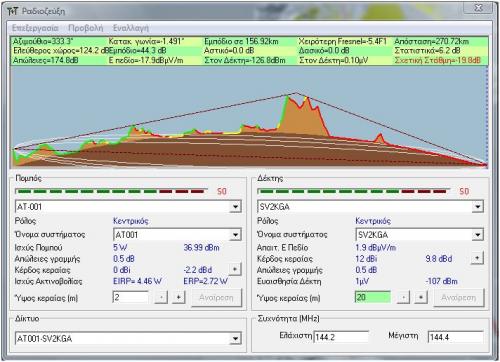Click the maximum frequency field 144.4
This screenshot has width=500, height=362.
point(456,337)
